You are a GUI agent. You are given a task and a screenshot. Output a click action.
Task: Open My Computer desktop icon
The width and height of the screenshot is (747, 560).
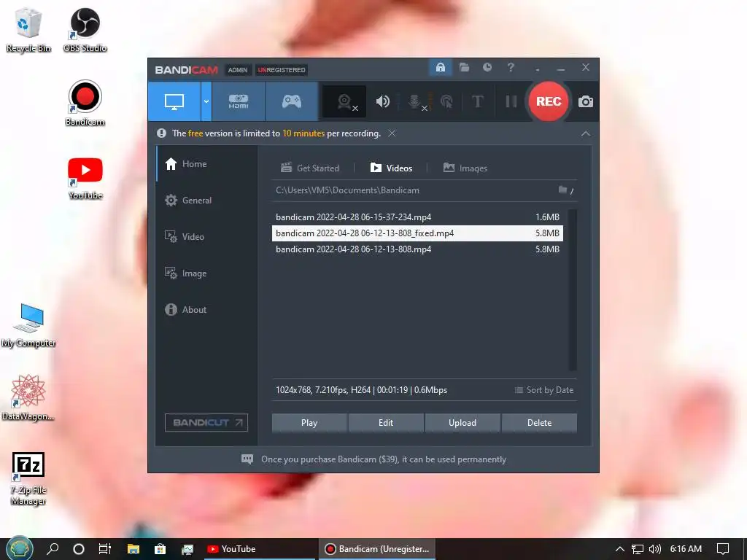coord(28,325)
